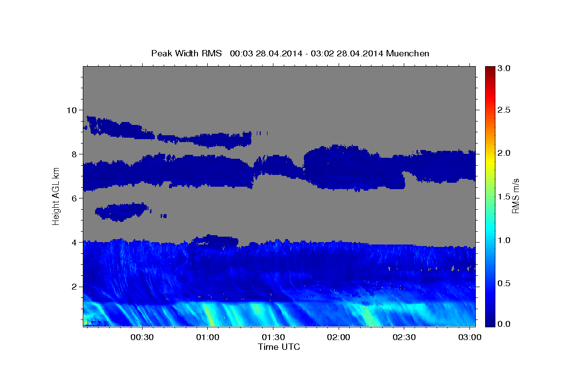This screenshot has width=588, height=392.
Task: Click the colorbar value 0.0
Action: click(x=504, y=324)
